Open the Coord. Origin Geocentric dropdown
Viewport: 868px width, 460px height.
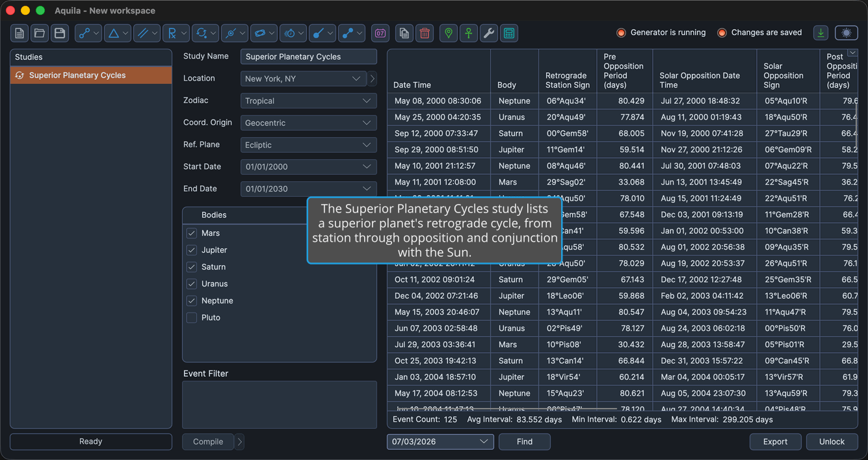point(309,123)
